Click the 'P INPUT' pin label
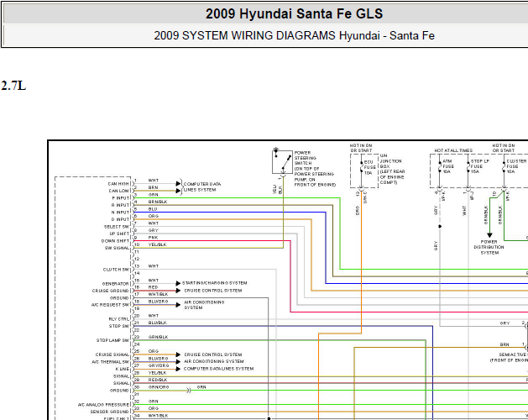This screenshot has width=528, height=420. pyautogui.click(x=121, y=198)
